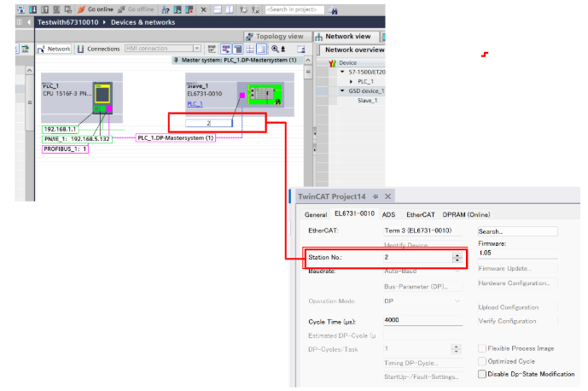Check Disable Dp-State Modification
The image size is (588, 391).
click(482, 374)
